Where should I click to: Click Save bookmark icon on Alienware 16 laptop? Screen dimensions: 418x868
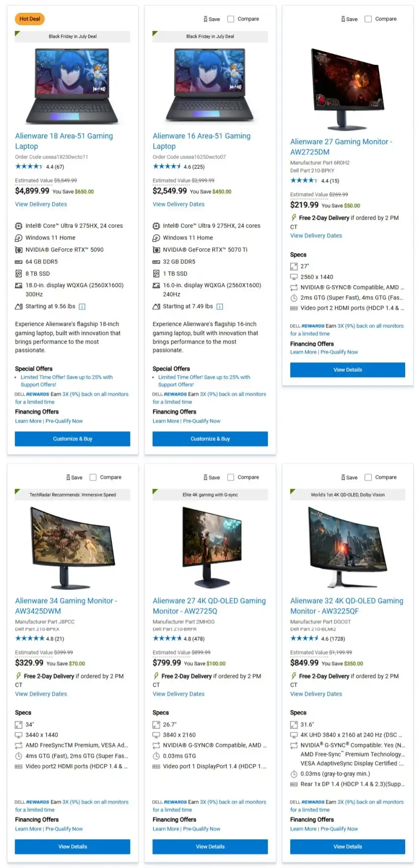tap(206, 19)
